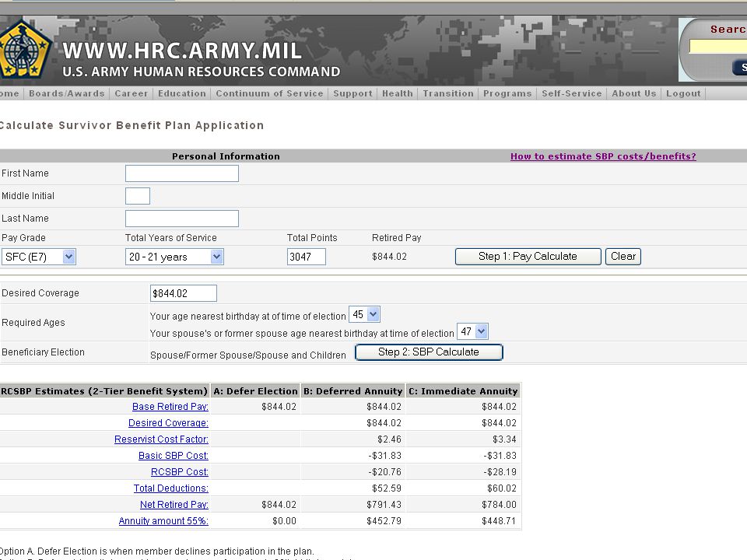The width and height of the screenshot is (747, 560).
Task: Click the -$20.76 RCSBP cost value
Action: [385, 472]
